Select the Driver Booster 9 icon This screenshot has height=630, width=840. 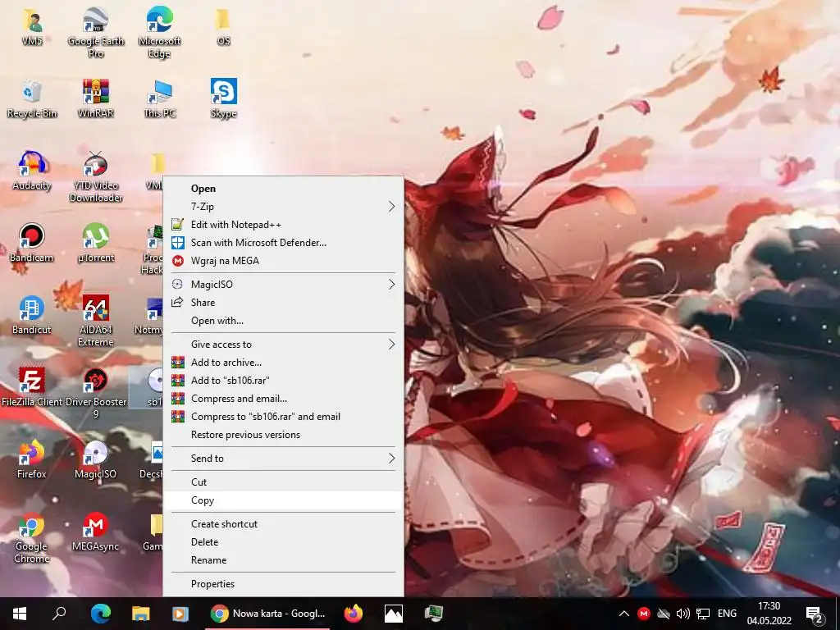(96, 393)
